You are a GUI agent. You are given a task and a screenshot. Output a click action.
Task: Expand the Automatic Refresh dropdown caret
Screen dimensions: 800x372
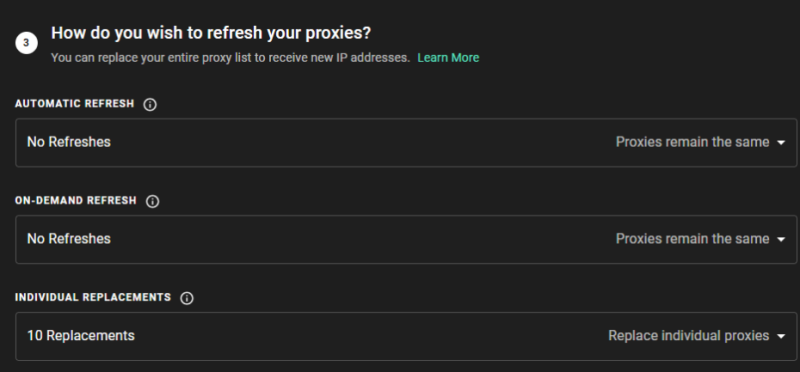click(x=781, y=143)
